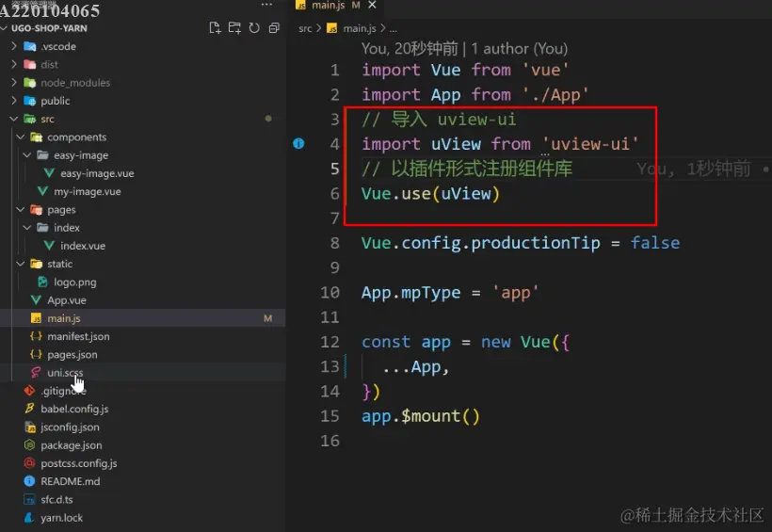
Task: Open manifest.json file
Action: pos(78,336)
